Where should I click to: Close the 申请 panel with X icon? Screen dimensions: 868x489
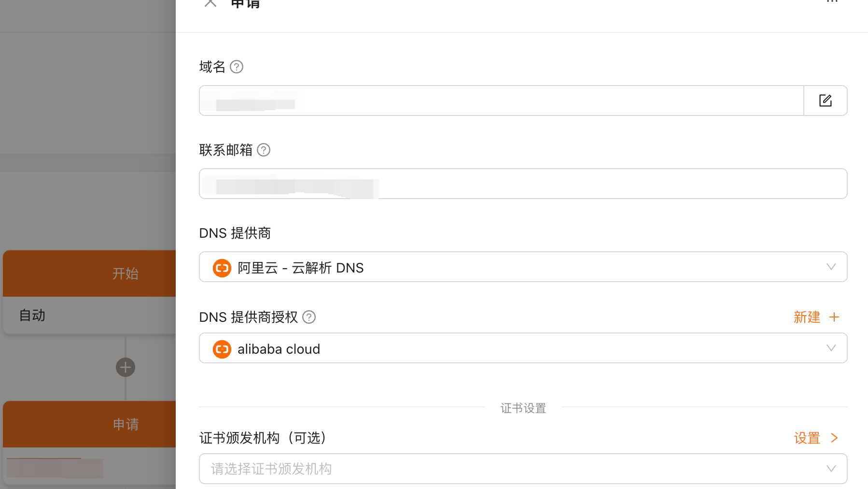click(210, 2)
